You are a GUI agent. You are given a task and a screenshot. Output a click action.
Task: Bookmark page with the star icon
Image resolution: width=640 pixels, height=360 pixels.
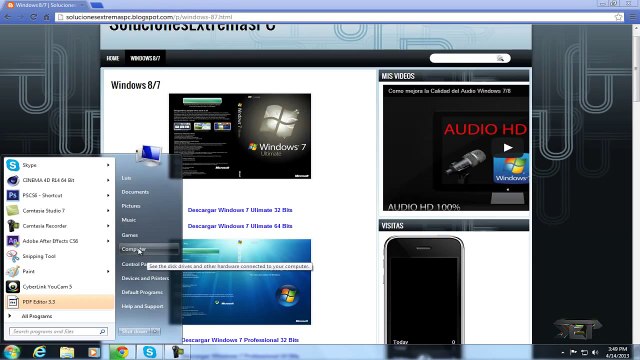click(x=618, y=17)
